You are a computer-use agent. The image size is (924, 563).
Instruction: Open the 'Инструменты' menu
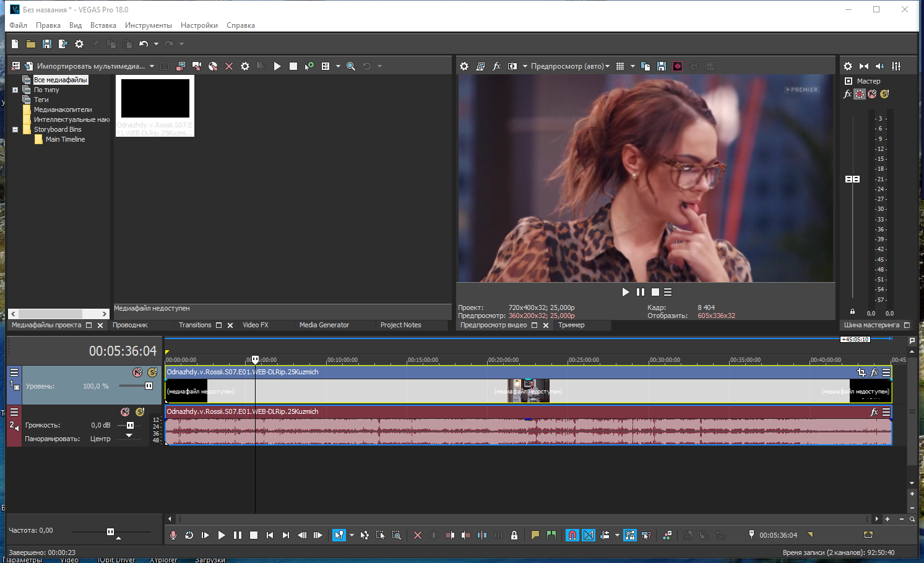[x=148, y=25]
